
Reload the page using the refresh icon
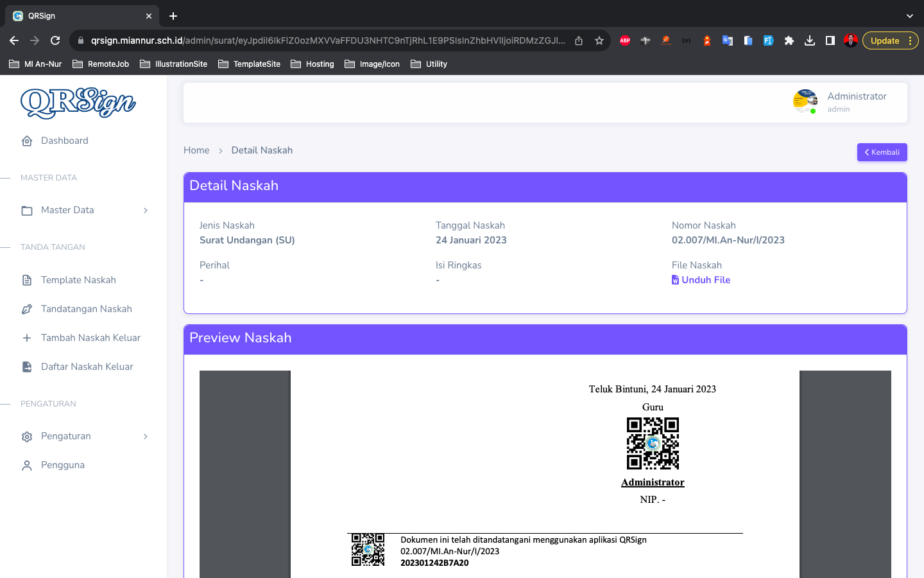[55, 40]
